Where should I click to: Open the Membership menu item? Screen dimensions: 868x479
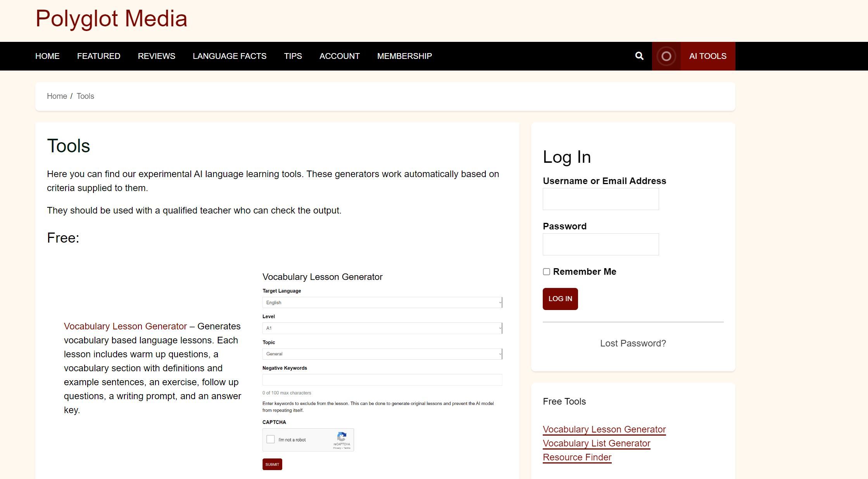404,56
